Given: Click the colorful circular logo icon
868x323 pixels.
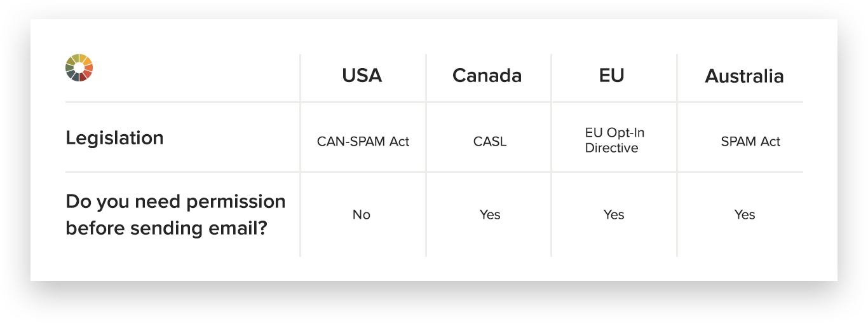Looking at the screenshot, I should (79, 67).
